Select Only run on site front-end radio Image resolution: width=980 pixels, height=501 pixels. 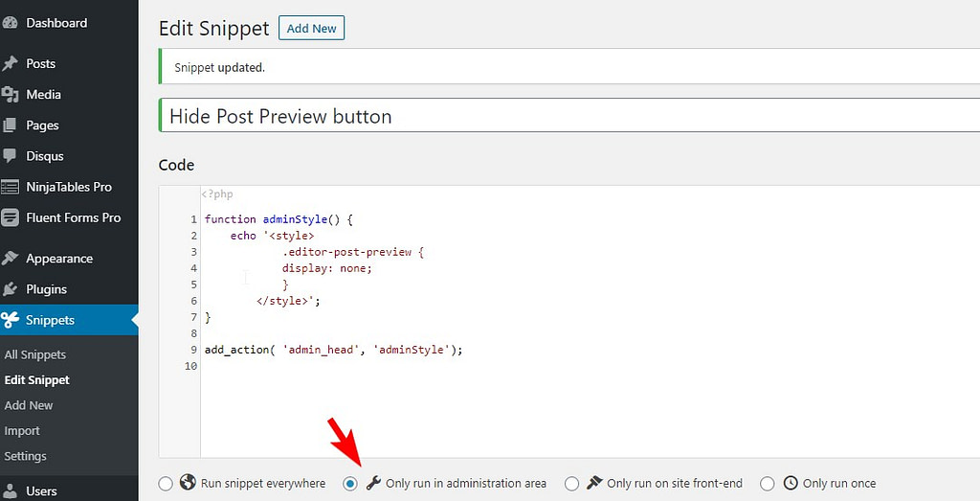click(x=571, y=484)
